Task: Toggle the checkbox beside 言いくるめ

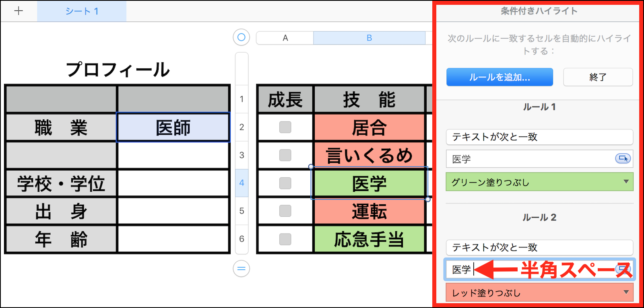Action: pos(285,155)
